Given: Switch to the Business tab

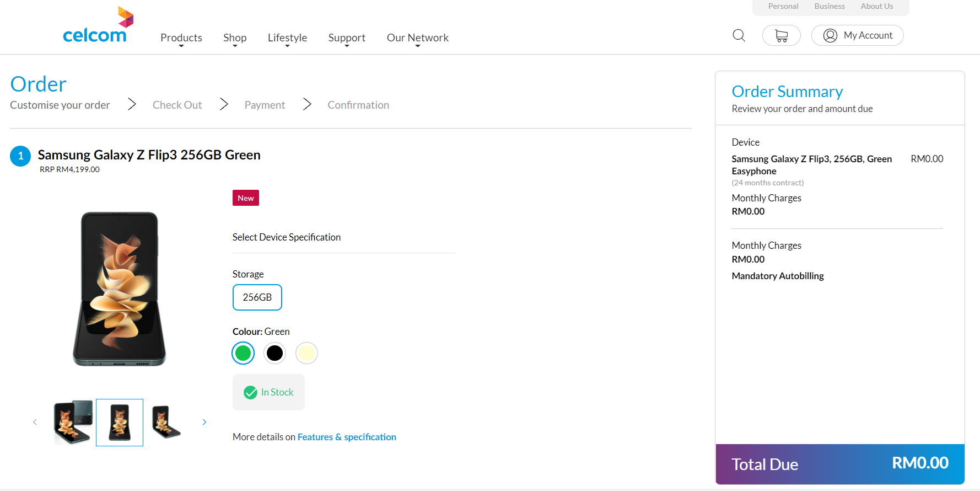Looking at the screenshot, I should pos(830,6).
